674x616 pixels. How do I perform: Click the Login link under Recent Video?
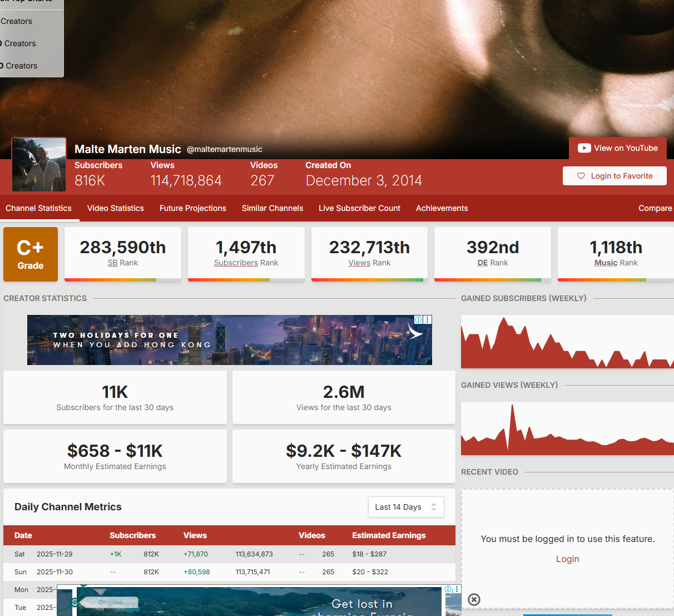(567, 559)
